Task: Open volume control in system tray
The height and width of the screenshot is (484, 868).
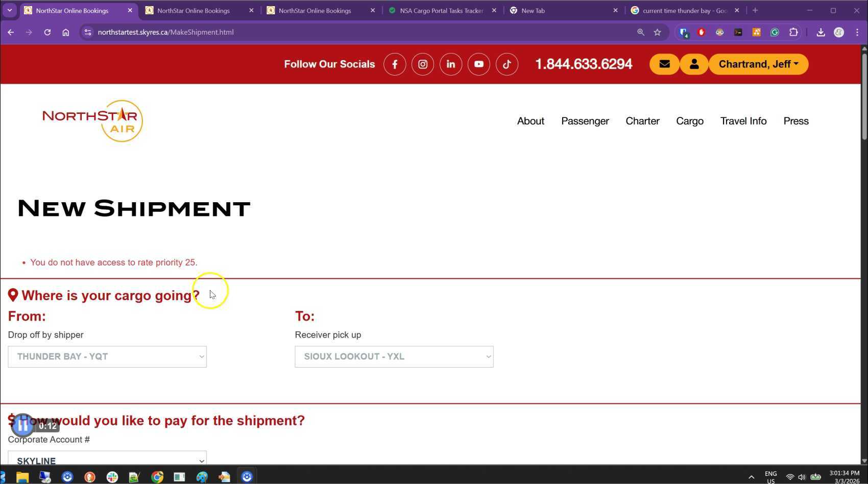Action: [802, 477]
